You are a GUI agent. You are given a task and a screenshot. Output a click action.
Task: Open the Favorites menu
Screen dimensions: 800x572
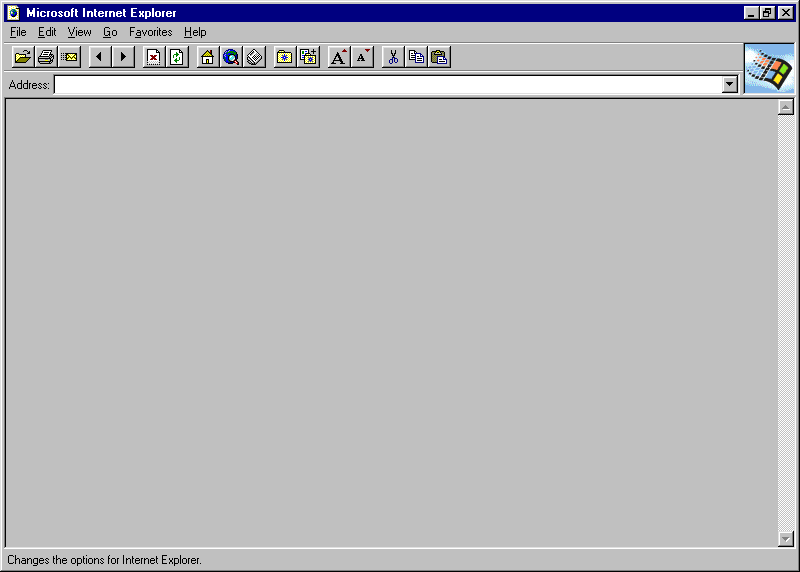tap(151, 32)
